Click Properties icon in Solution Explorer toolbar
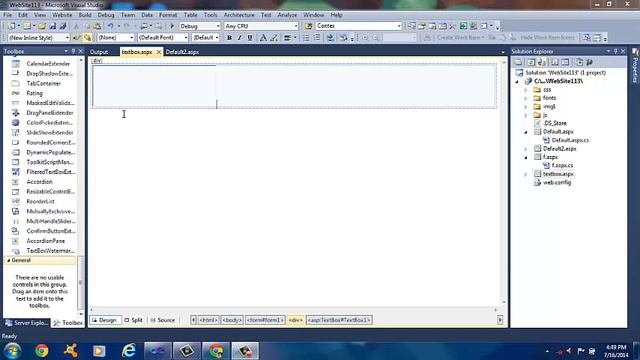 pyautogui.click(x=518, y=62)
